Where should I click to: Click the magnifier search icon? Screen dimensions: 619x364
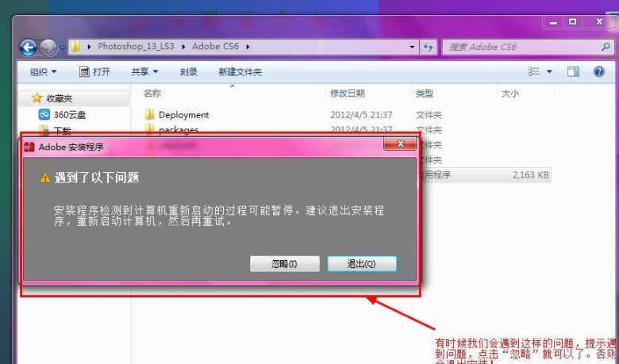pyautogui.click(x=606, y=47)
